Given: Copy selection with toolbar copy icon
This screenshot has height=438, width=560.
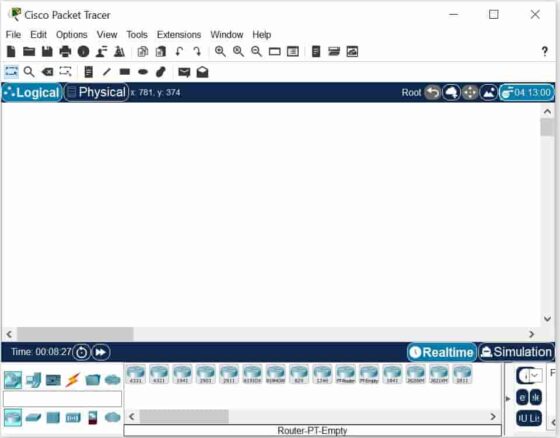Looking at the screenshot, I should tap(143, 52).
